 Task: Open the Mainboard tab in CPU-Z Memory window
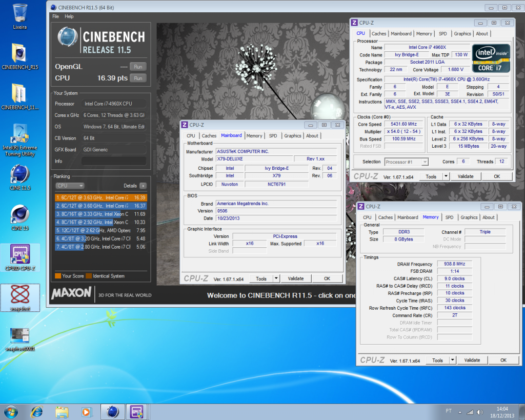coord(408,217)
